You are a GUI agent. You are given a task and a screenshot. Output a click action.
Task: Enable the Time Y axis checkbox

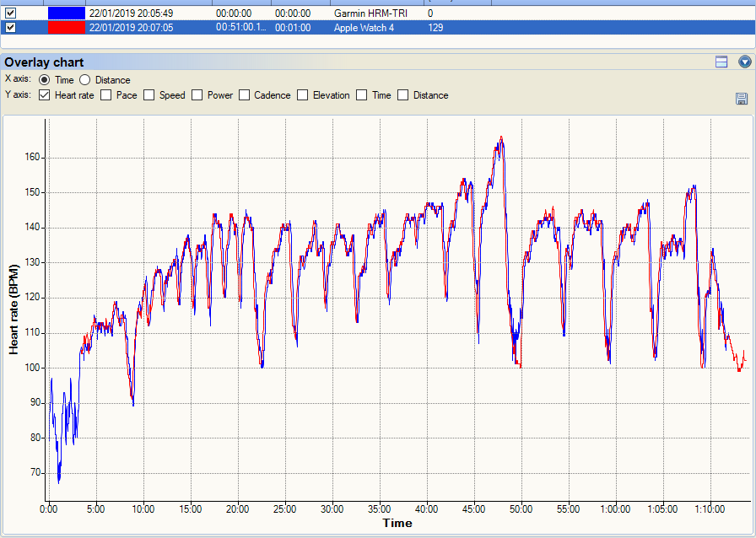(x=362, y=95)
